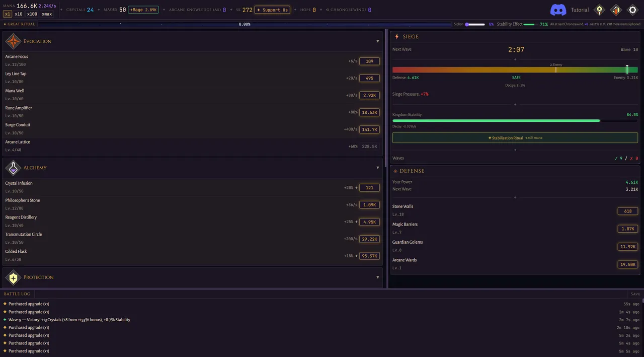Click the Support Us button

[272, 10]
